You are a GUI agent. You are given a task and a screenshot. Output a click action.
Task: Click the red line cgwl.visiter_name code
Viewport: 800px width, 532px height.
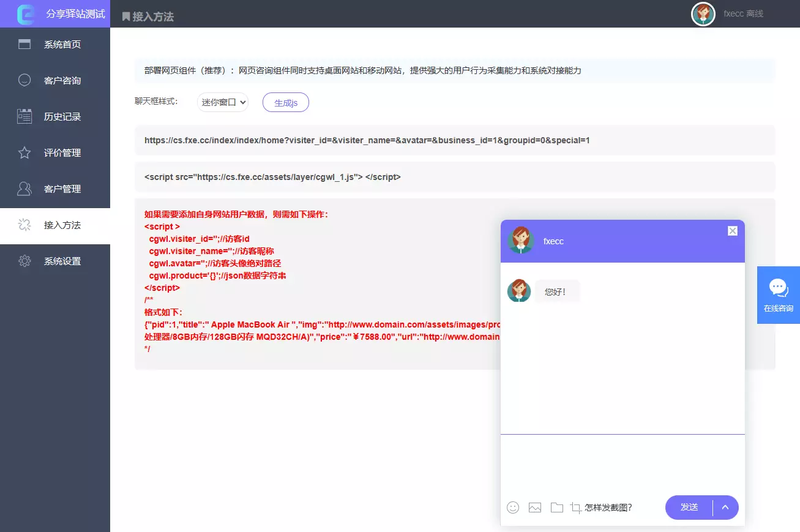coord(212,251)
